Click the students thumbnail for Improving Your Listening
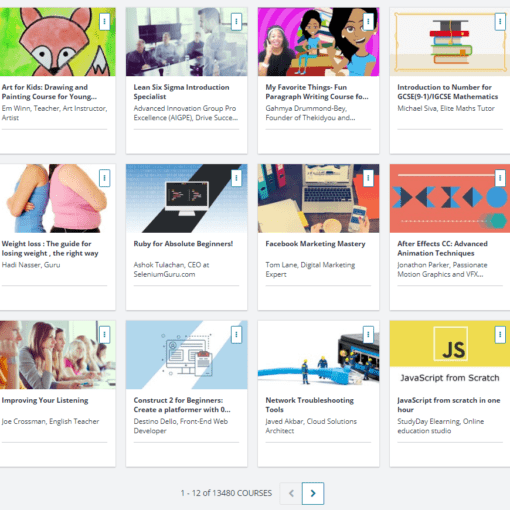510x510 pixels. [57, 355]
